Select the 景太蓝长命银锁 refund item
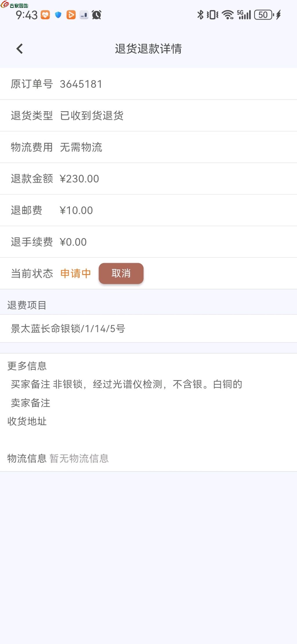 (x=68, y=329)
